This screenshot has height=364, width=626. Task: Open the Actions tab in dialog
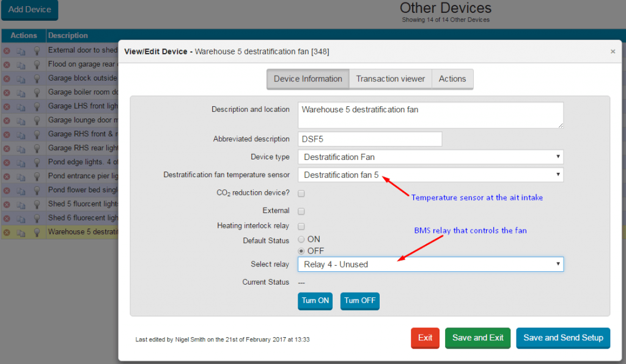pos(452,79)
